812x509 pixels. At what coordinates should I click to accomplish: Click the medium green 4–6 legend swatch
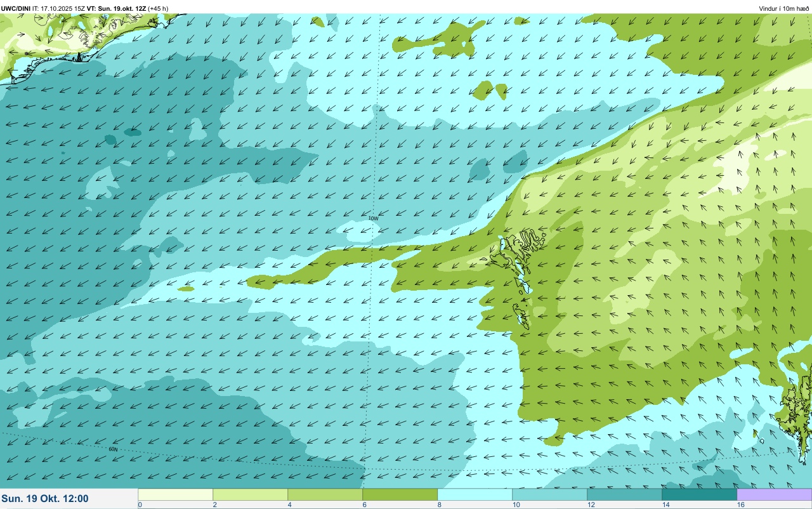(325, 494)
